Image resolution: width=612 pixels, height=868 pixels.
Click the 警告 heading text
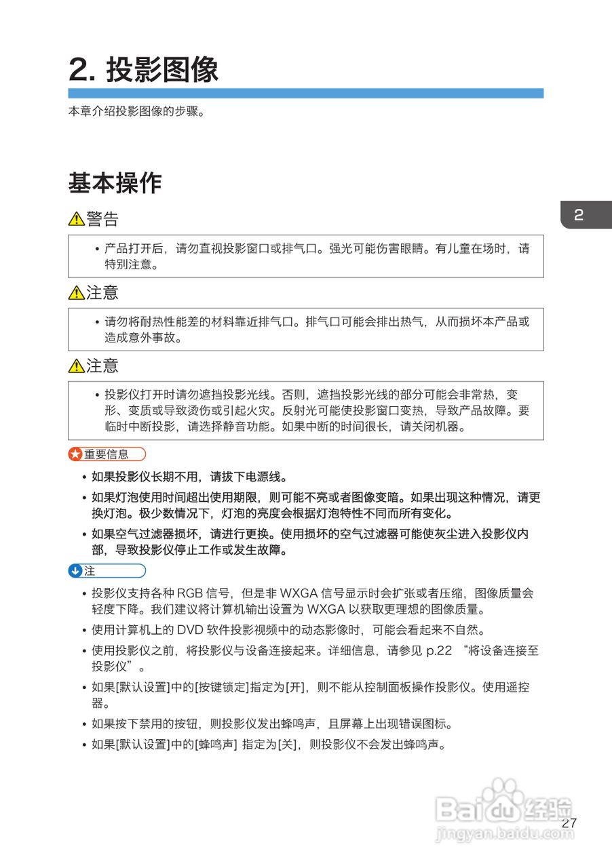[102, 219]
